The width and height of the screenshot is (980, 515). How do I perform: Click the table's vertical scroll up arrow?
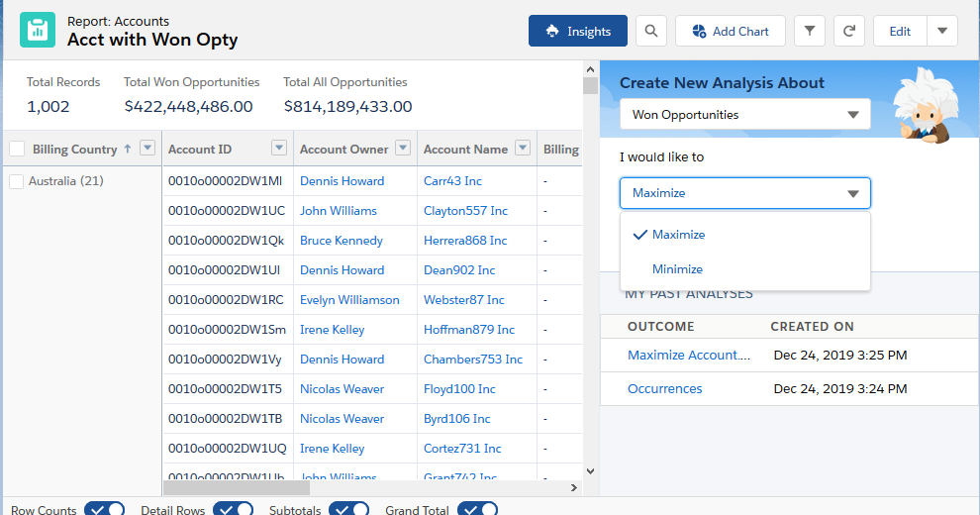point(590,69)
